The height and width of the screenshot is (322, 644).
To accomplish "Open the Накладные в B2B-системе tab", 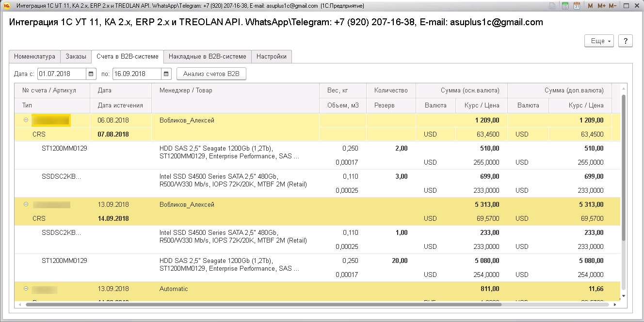I will pos(208,56).
